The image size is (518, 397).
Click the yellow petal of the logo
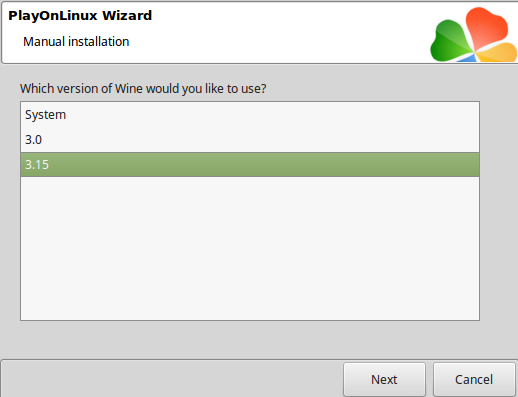[498, 53]
